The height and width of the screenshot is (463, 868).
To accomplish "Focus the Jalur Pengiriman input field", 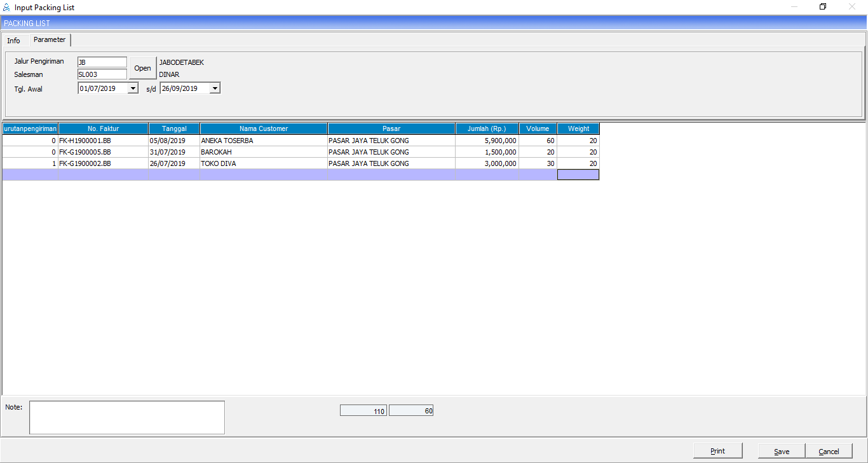I will (x=102, y=62).
